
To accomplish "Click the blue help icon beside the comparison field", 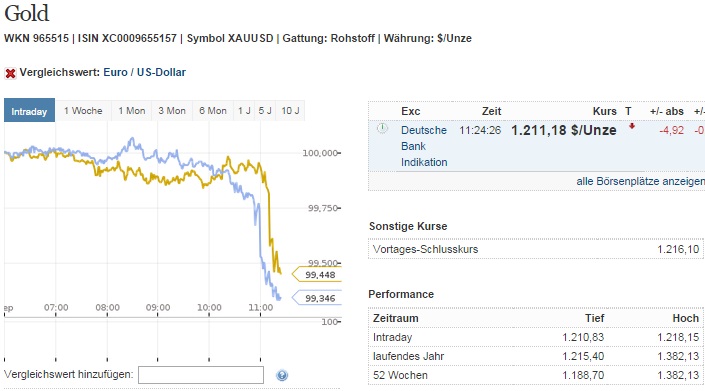I will point(282,375).
